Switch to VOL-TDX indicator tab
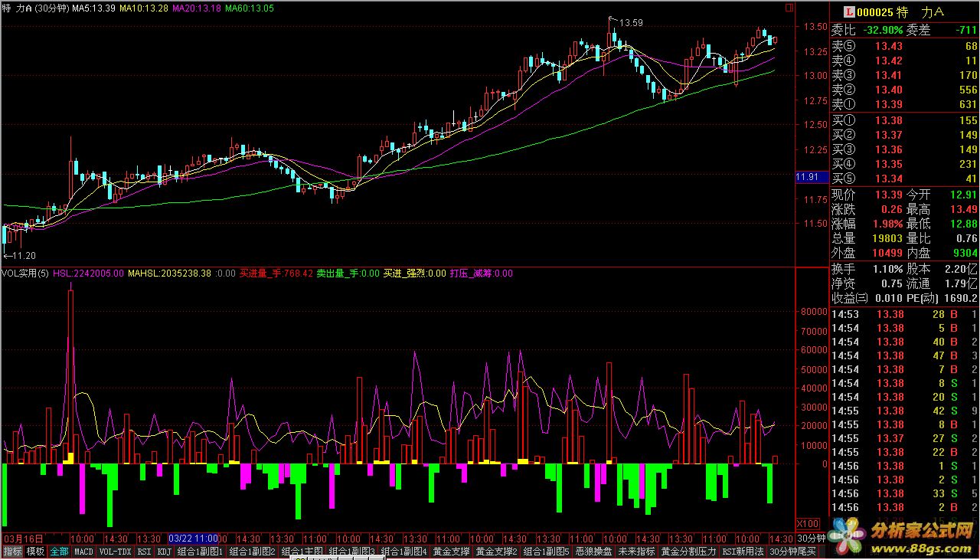 [115, 551]
